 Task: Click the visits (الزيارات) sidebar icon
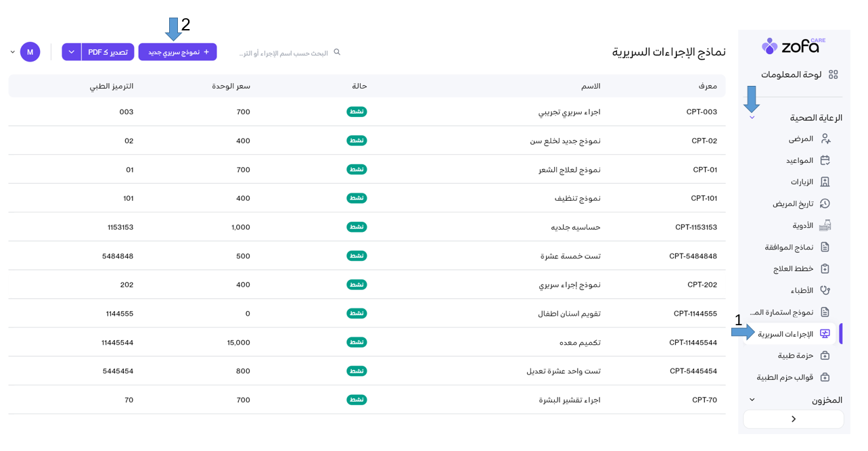click(825, 182)
